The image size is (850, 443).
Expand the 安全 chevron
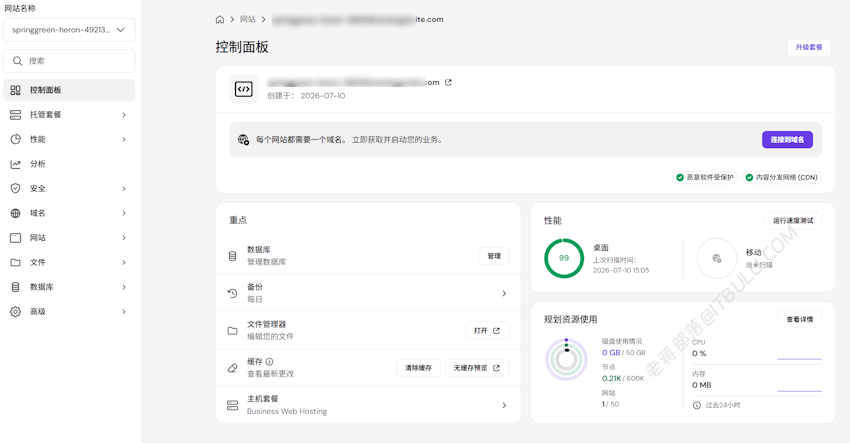click(124, 188)
